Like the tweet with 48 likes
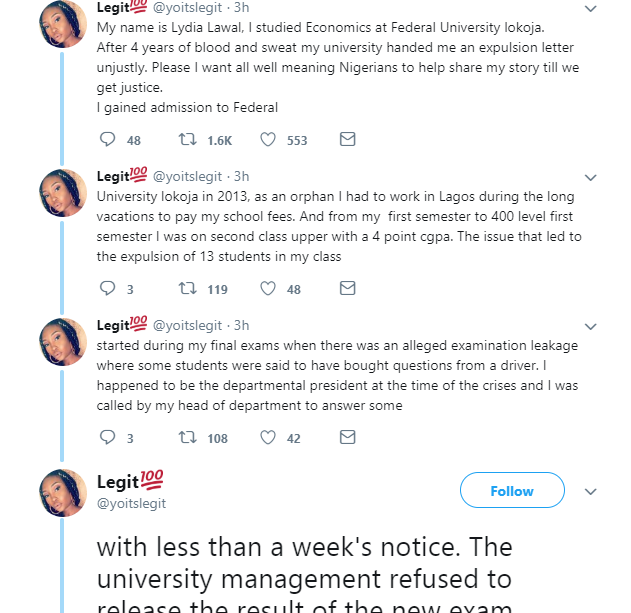The height and width of the screenshot is (613, 631). (268, 289)
